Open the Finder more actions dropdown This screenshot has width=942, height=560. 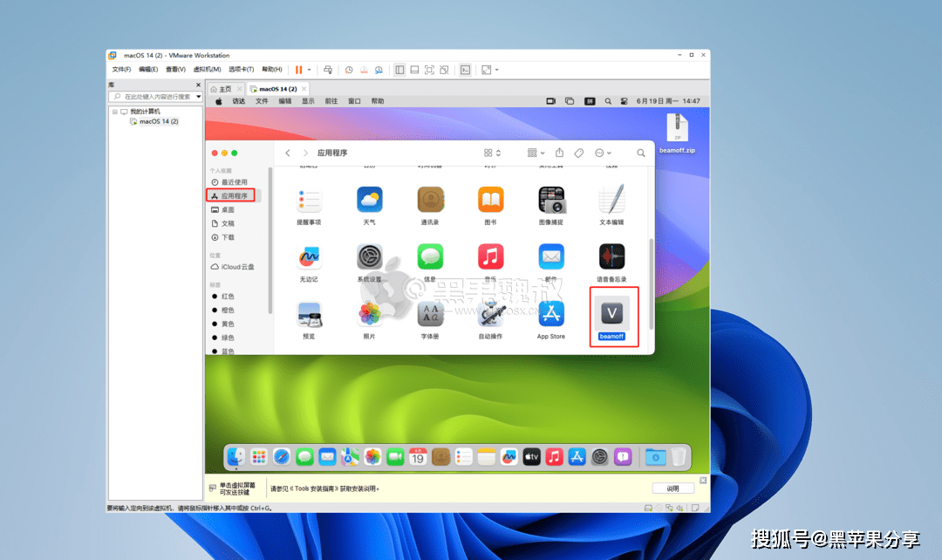pyautogui.click(x=603, y=154)
